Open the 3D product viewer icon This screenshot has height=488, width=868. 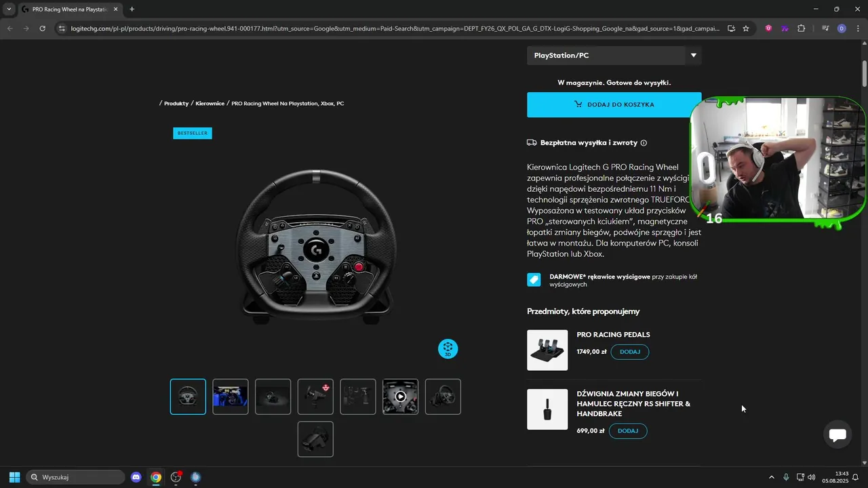448,349
